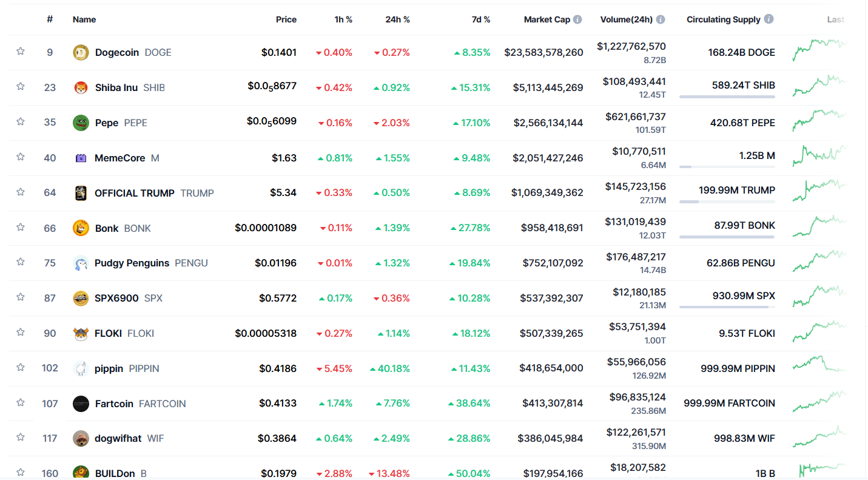Add Dogecoin to watchlist via star

click(20, 52)
